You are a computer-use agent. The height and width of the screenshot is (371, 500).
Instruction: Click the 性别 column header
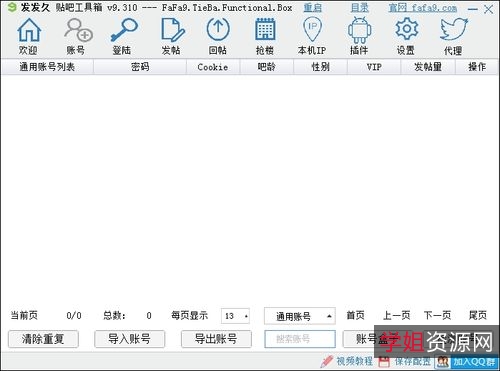pyautogui.click(x=320, y=67)
